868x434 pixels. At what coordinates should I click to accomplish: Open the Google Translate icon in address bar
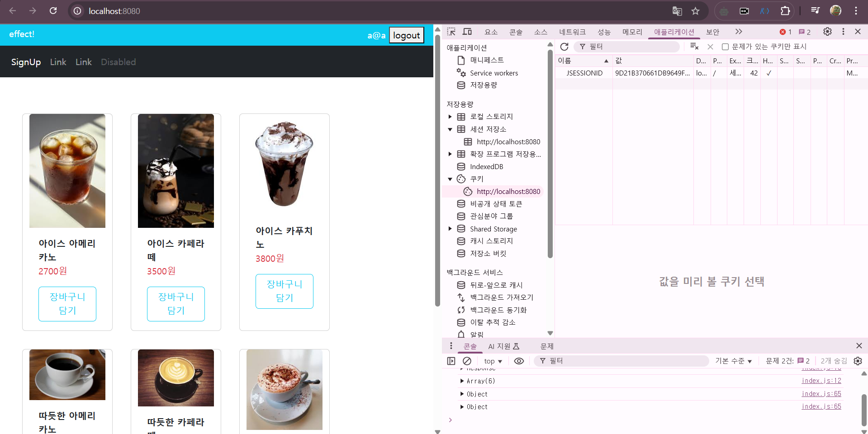click(x=677, y=11)
